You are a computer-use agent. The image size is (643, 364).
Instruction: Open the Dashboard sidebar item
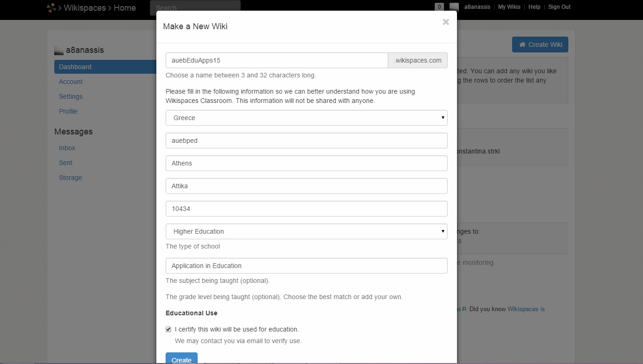pos(105,67)
